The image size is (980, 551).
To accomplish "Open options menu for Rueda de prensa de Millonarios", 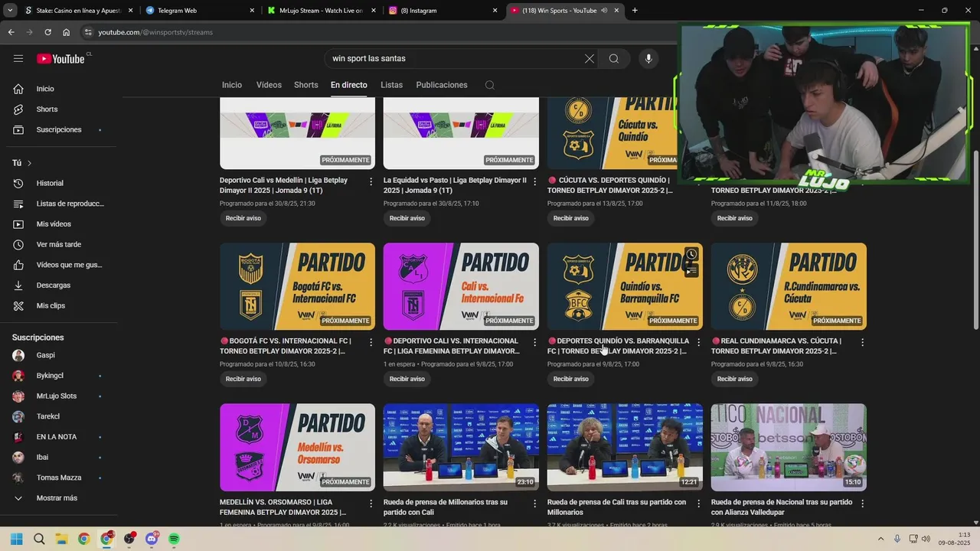I will [x=535, y=504].
